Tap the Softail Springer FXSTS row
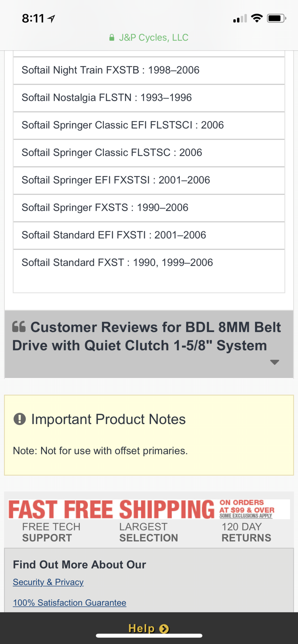This screenshot has width=298, height=644. [x=148, y=208]
